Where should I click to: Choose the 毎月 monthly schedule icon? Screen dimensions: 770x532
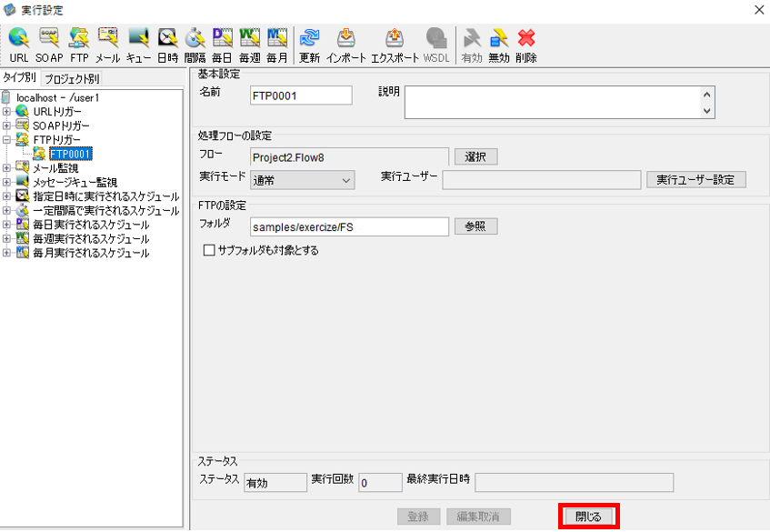(x=277, y=45)
